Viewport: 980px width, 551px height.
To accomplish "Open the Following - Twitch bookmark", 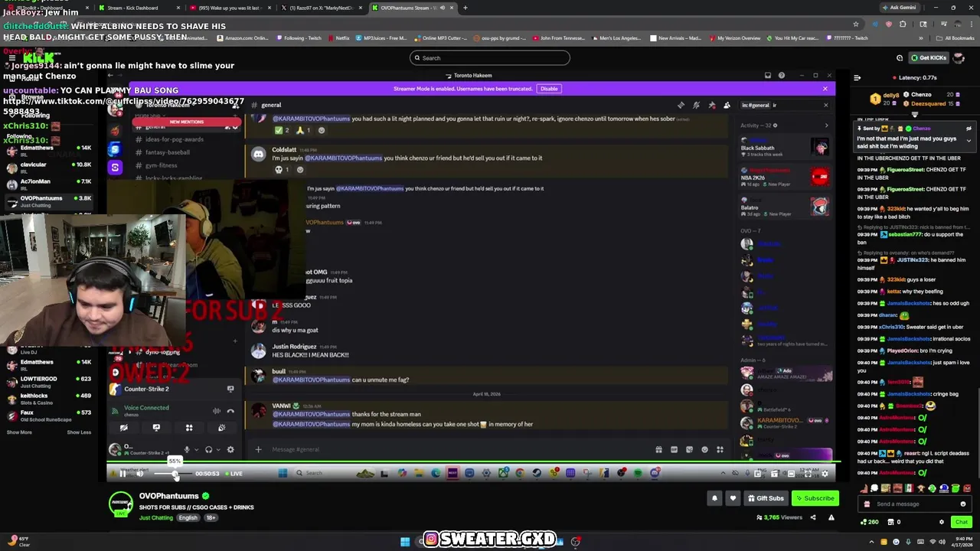I will pos(299,37).
